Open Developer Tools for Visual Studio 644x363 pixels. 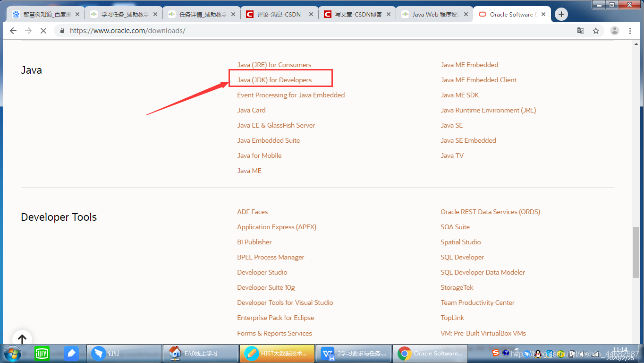285,302
